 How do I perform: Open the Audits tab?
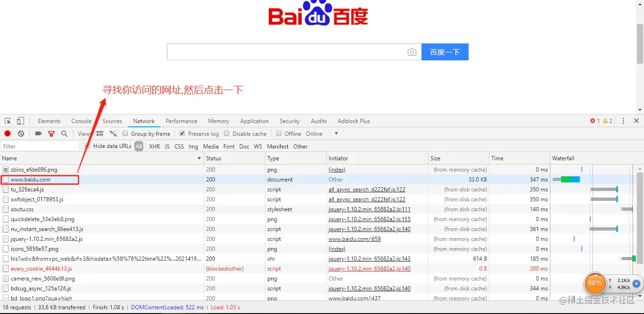click(x=319, y=121)
